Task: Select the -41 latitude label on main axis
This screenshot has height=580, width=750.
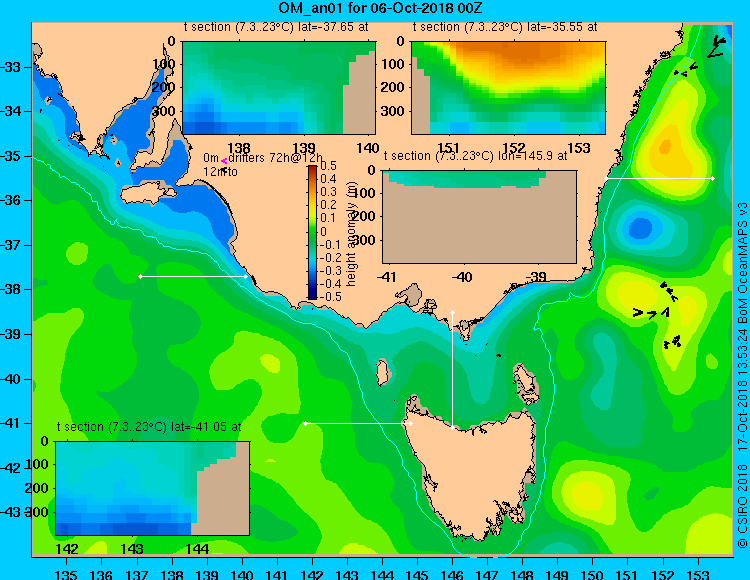Action: point(11,423)
